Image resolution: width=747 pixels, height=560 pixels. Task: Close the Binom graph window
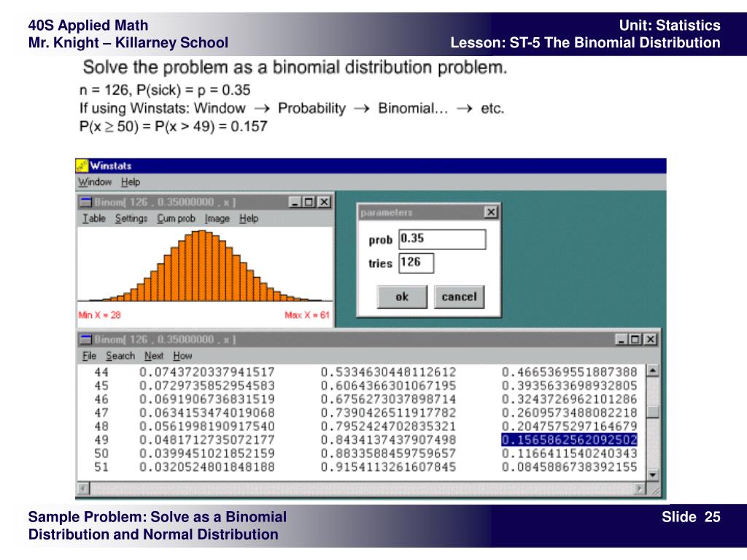(x=324, y=202)
